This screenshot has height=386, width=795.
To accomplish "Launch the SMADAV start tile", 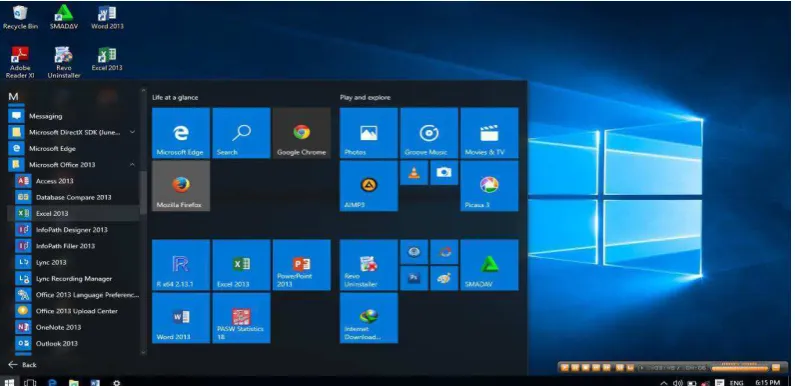I will coord(489,265).
